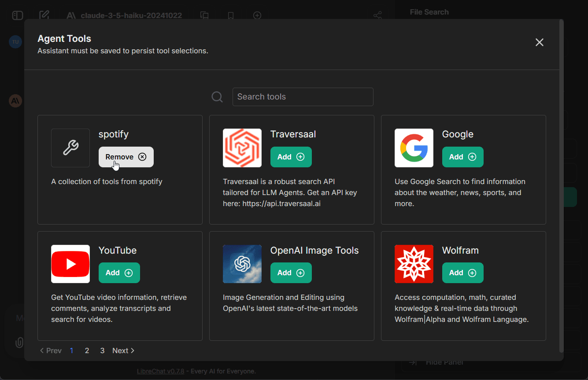
Task: Close the Agent Tools dialog
Action: (540, 42)
